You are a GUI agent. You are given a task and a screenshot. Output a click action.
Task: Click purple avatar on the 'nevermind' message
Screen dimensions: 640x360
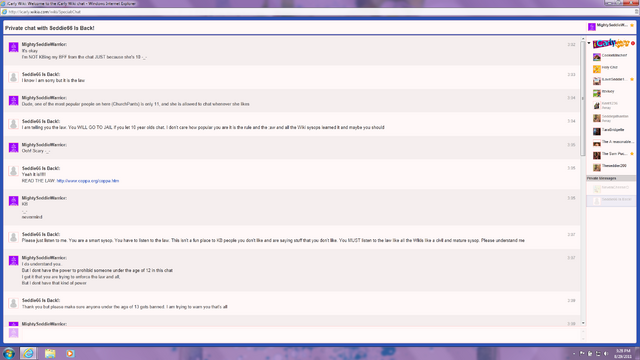pyautogui.click(x=13, y=201)
